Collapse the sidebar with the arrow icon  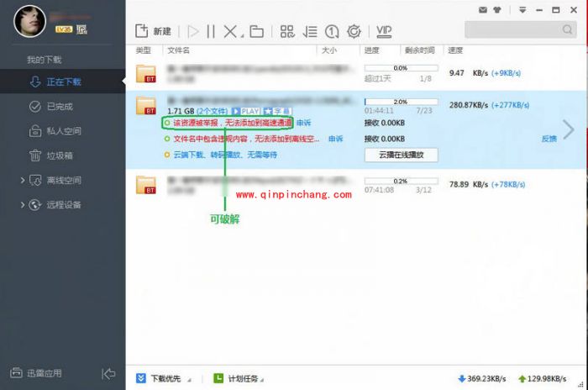coord(108,373)
